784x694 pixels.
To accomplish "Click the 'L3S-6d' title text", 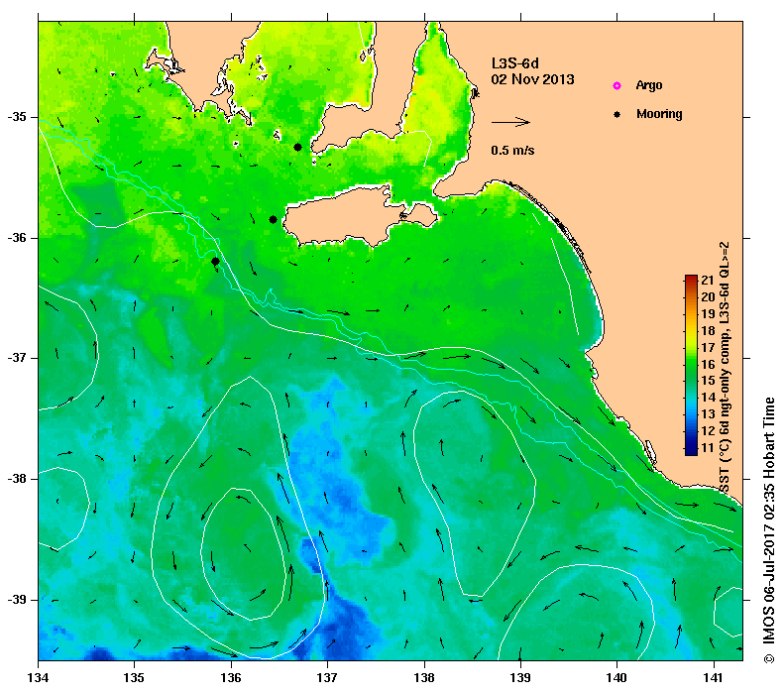I will [515, 63].
